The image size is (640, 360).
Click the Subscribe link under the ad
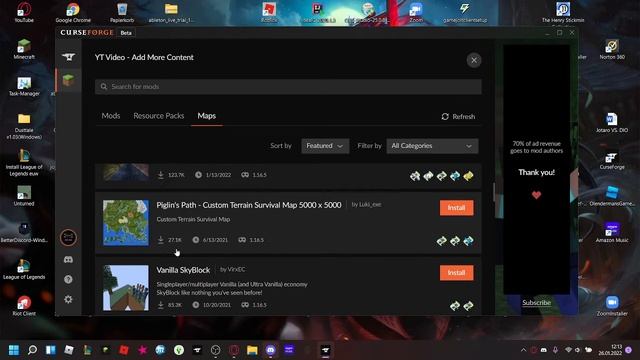[536, 302]
